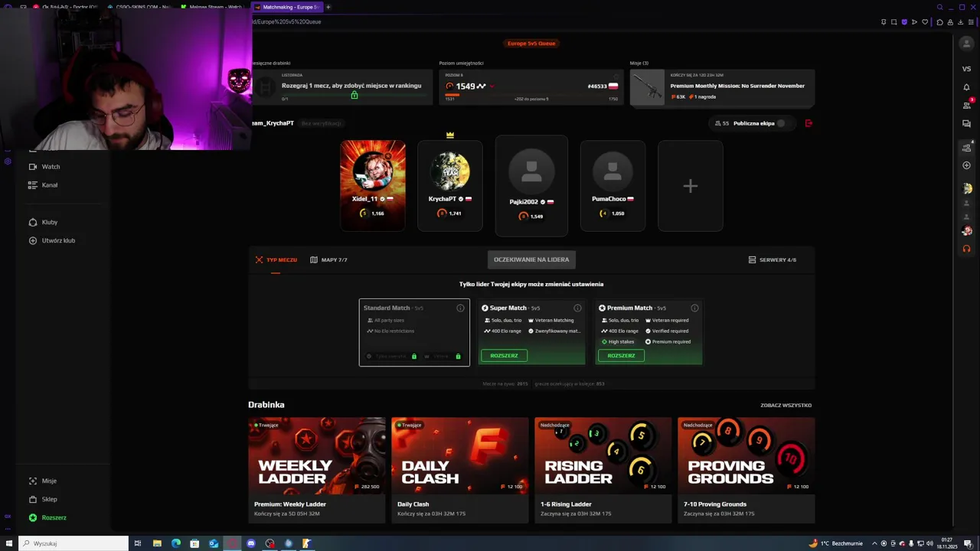Open Discord from the Windows taskbar
980x551 pixels.
click(250, 543)
